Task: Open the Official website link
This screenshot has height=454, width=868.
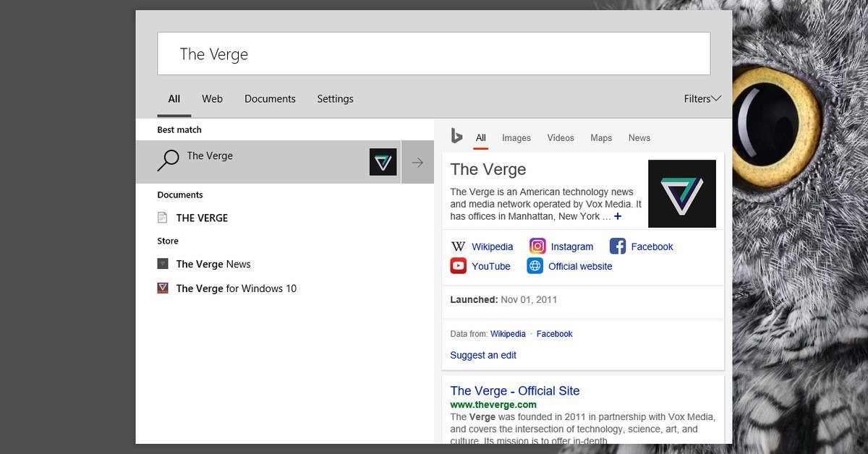Action: click(580, 266)
